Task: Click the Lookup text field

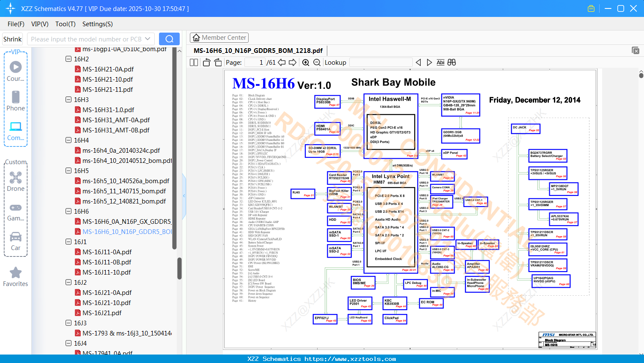Action: click(381, 62)
